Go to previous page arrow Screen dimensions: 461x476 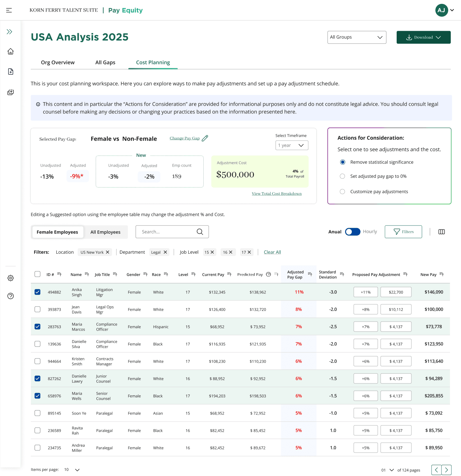pos(436,470)
